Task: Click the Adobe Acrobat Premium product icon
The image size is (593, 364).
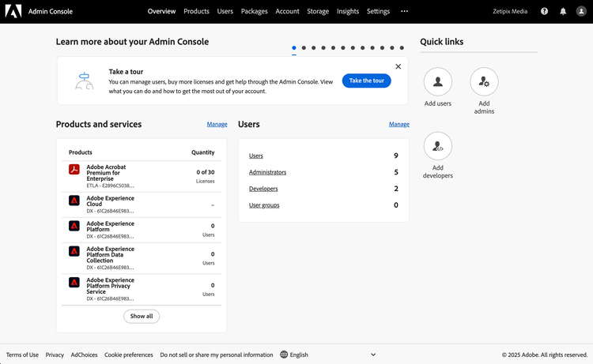Action: coord(74,170)
